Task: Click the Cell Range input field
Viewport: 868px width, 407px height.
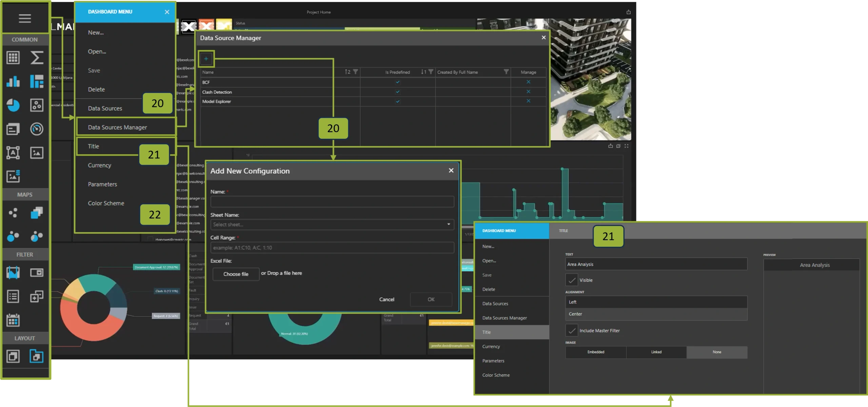Action: point(332,247)
